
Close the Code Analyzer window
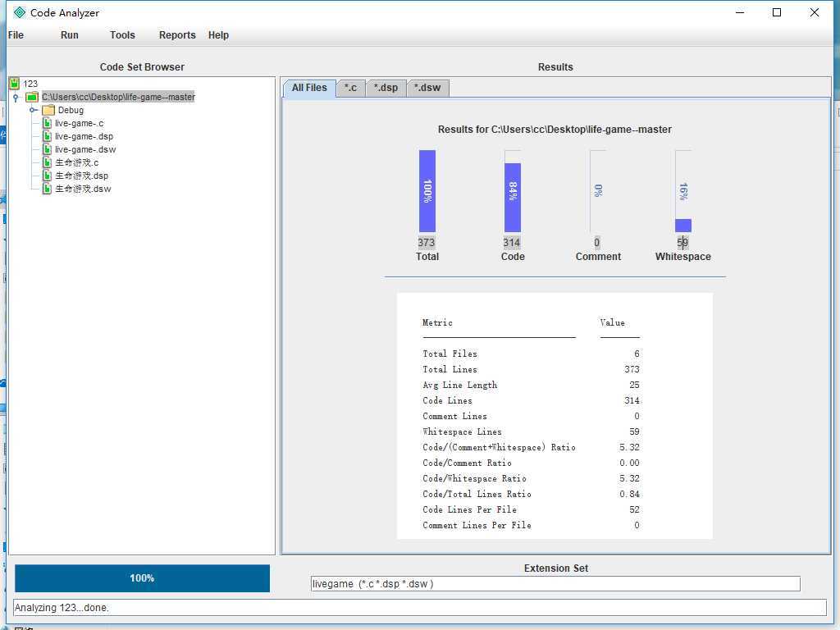(x=815, y=12)
